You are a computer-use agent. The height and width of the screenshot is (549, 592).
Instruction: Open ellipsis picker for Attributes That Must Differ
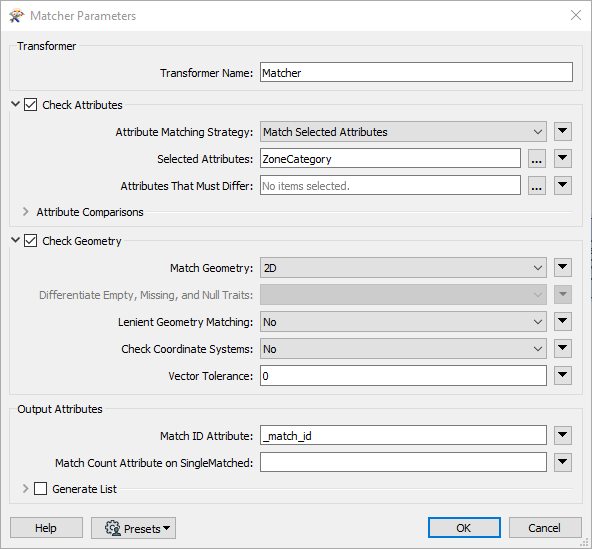point(536,185)
